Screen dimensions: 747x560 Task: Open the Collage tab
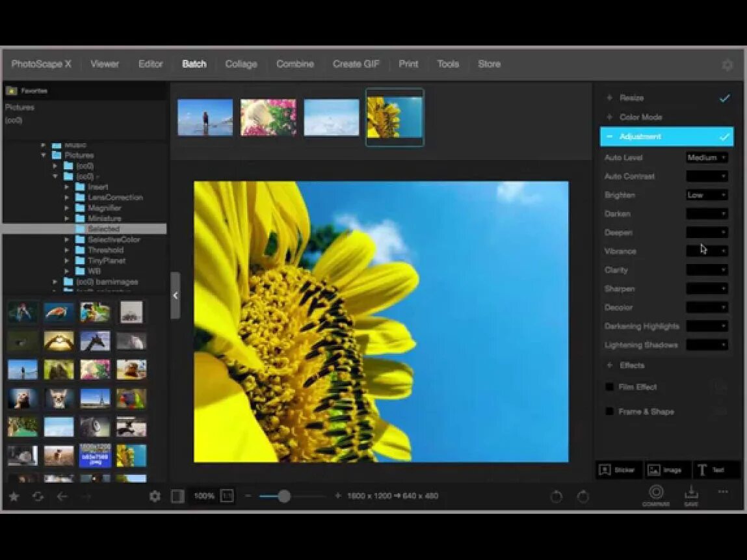coord(241,64)
